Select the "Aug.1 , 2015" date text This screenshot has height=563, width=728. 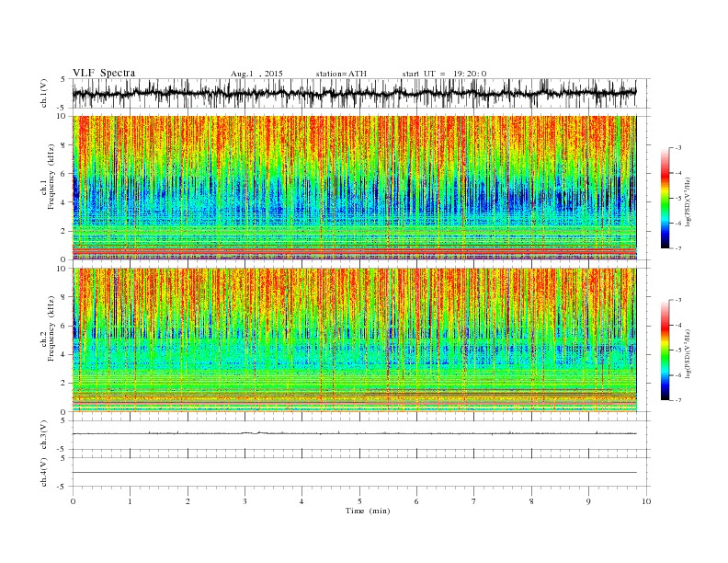(256, 74)
